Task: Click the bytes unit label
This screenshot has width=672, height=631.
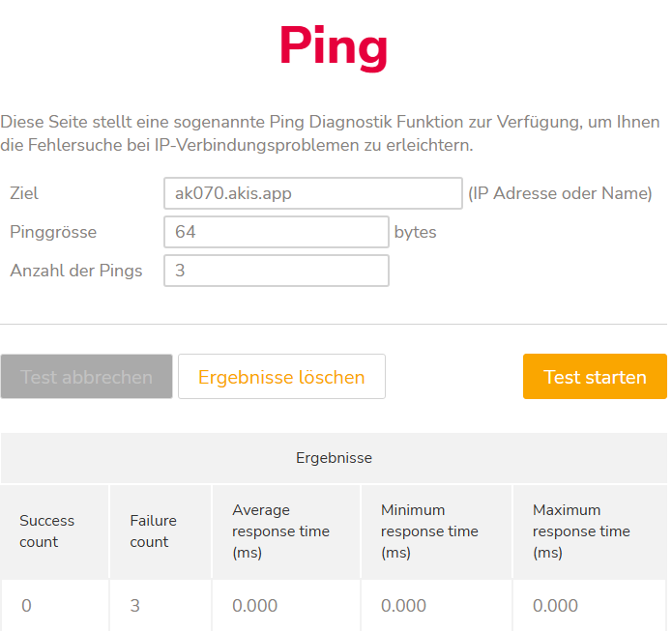Action: [416, 232]
